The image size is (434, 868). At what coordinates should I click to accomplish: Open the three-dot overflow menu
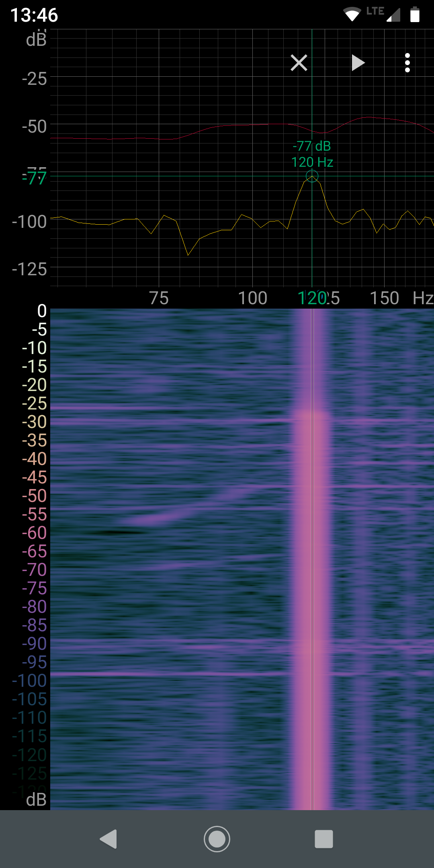pos(407,63)
